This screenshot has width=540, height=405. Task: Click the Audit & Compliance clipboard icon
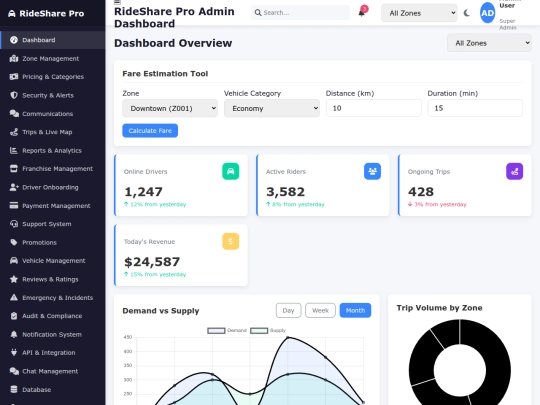click(x=14, y=316)
